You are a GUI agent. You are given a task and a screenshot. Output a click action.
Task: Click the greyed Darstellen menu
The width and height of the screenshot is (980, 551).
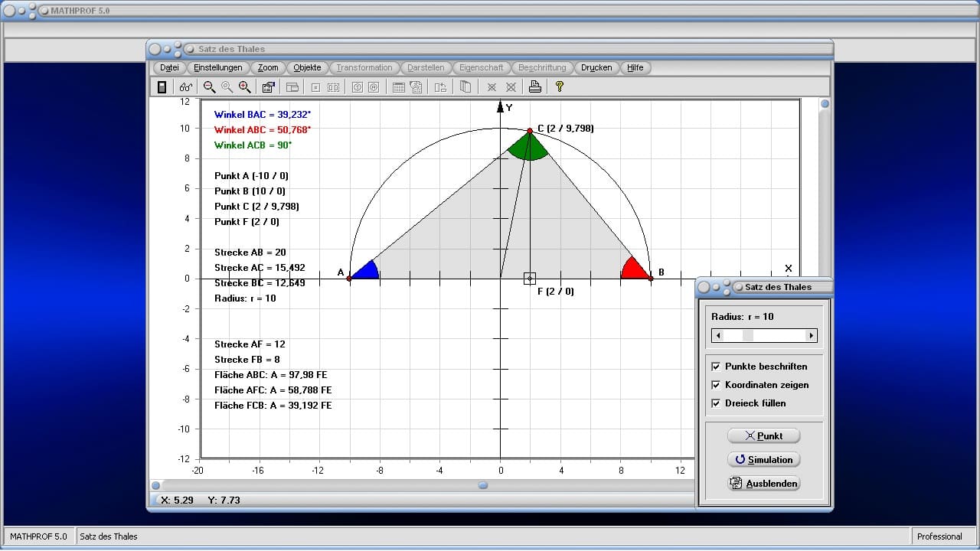click(426, 67)
